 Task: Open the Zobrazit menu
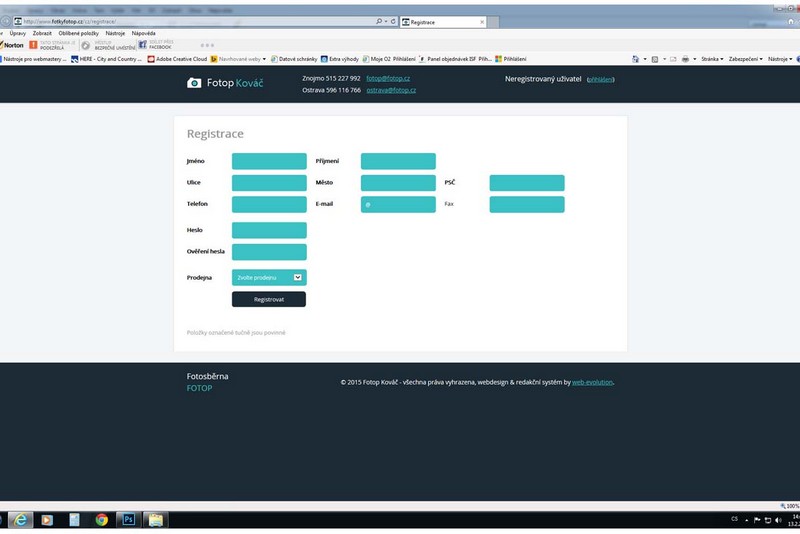click(x=42, y=33)
